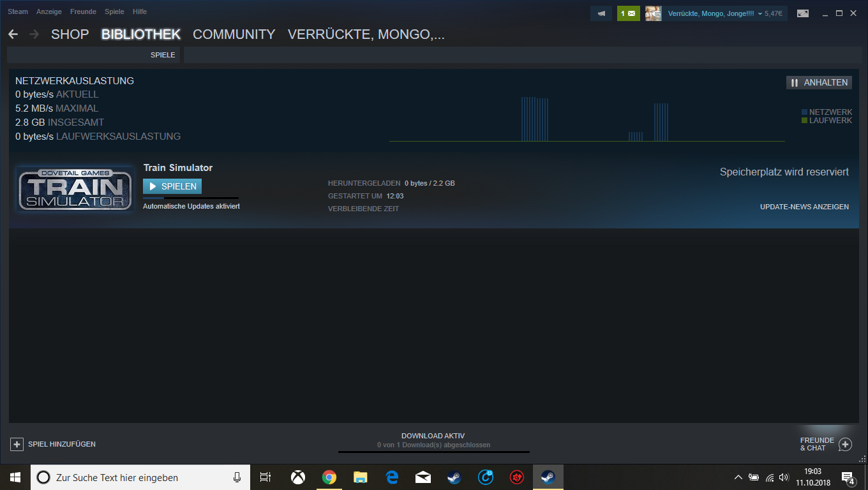Screen dimensions: 868x490
Task: Click the plus icon for Spiel hinzufügen
Action: click(x=17, y=444)
